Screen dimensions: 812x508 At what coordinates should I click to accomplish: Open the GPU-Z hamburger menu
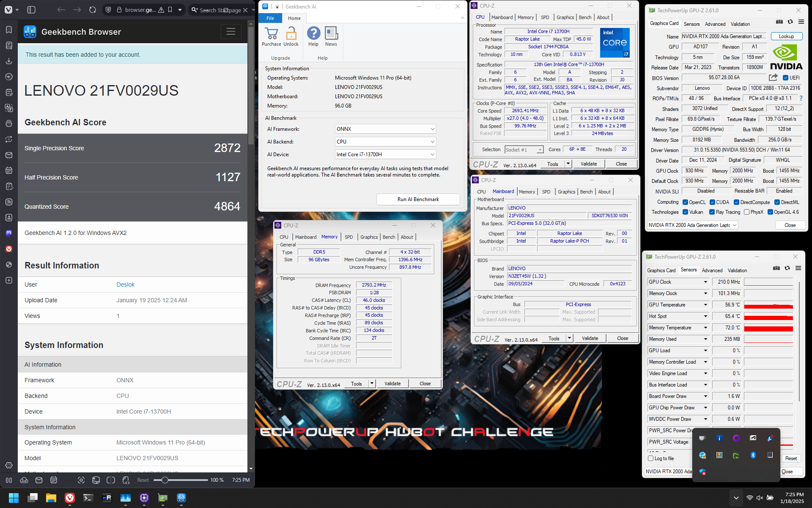tap(801, 22)
